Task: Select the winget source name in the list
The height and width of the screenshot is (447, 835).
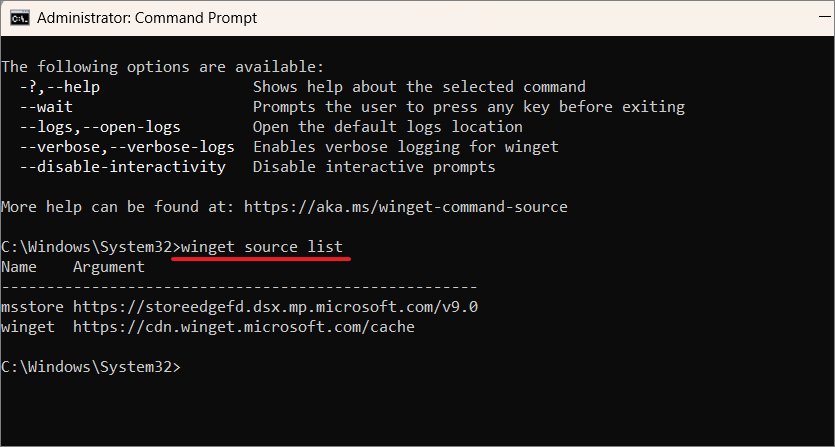Action: 28,327
